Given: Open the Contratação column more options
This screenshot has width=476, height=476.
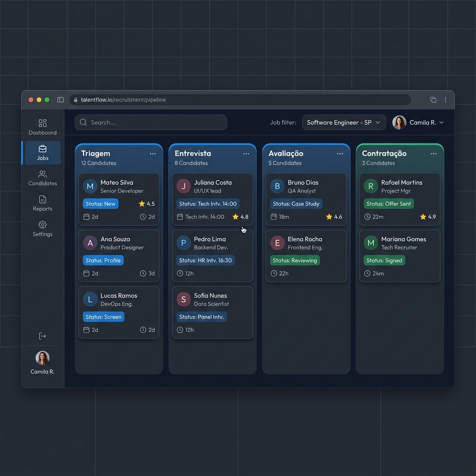Looking at the screenshot, I should pyautogui.click(x=434, y=153).
